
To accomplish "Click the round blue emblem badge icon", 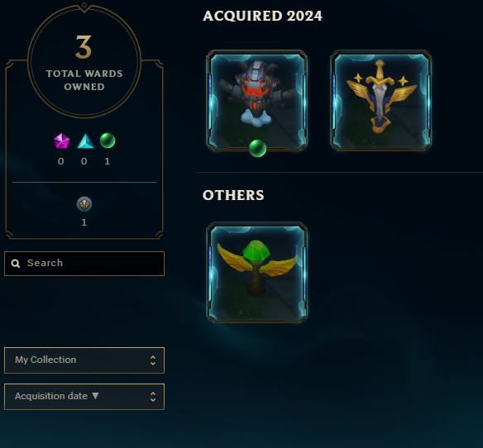I will (84, 204).
